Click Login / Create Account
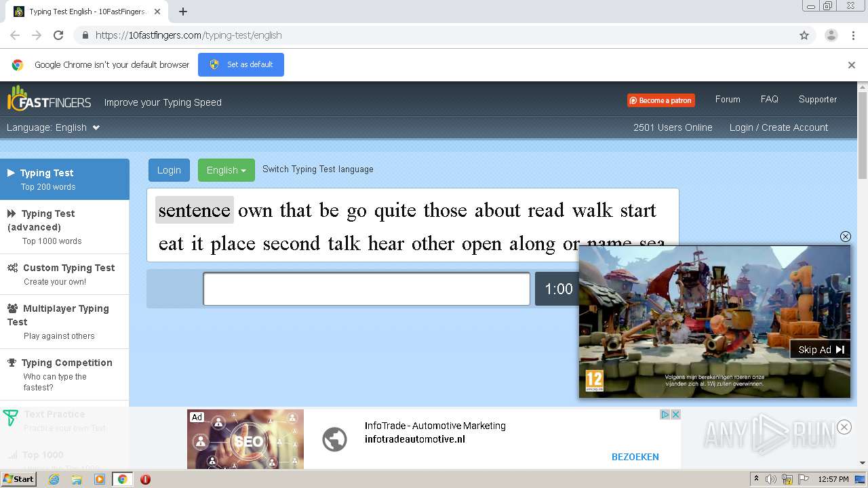Image resolution: width=868 pixels, height=488 pixels. pyautogui.click(x=778, y=127)
